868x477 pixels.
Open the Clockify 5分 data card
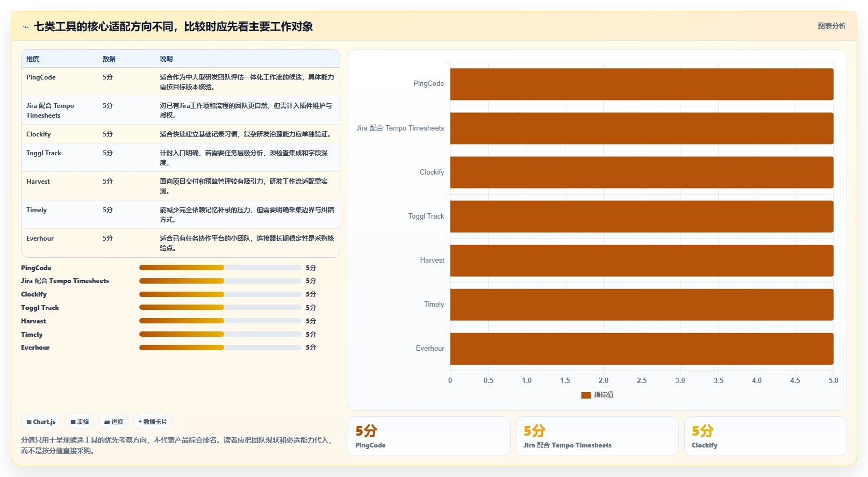pyautogui.click(x=765, y=436)
